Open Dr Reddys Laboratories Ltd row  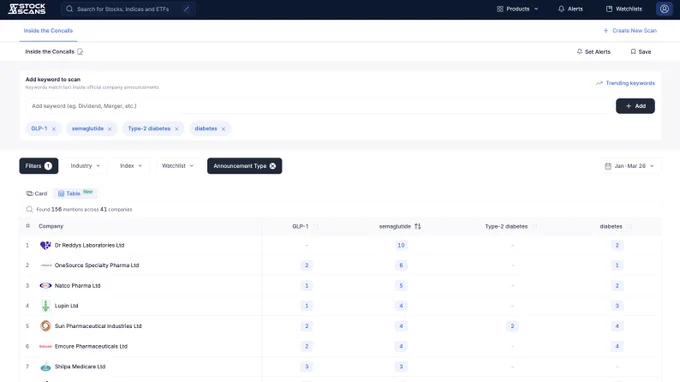pyautogui.click(x=340, y=245)
